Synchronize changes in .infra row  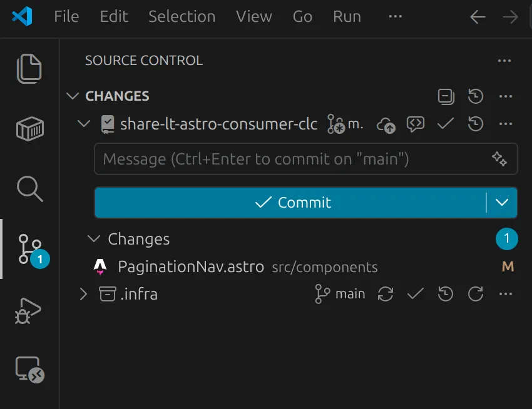(386, 294)
